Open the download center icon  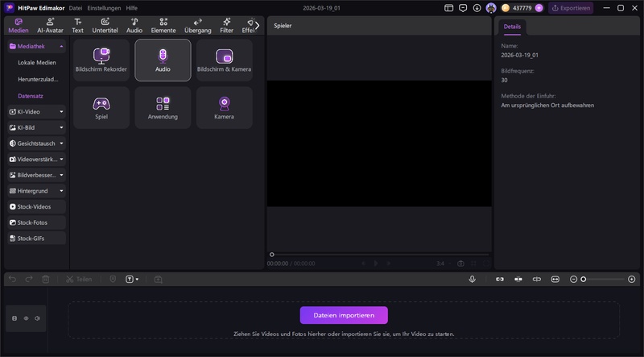477,8
